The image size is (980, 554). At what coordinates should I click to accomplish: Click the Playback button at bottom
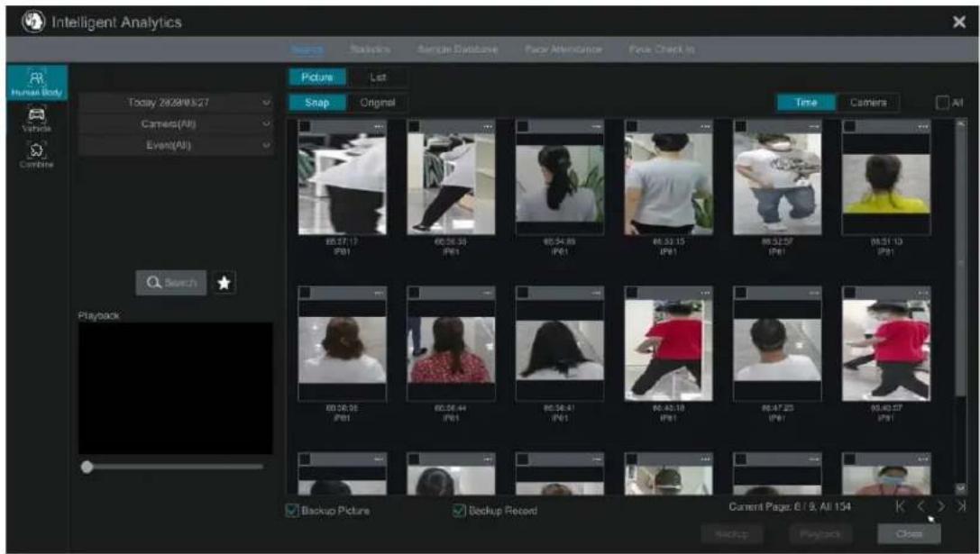[820, 534]
